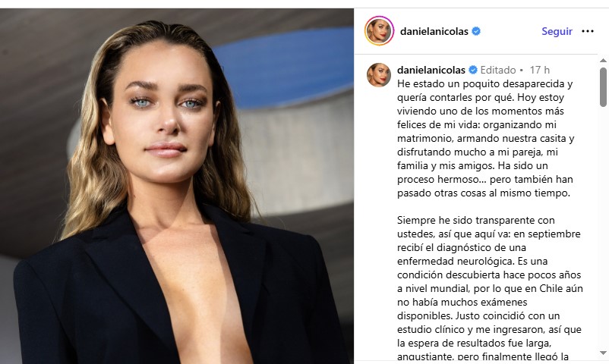Screen dimensions: 609x364
Task: Click caption paragraph starting 'Siempre he sido'
Action: [490, 288]
